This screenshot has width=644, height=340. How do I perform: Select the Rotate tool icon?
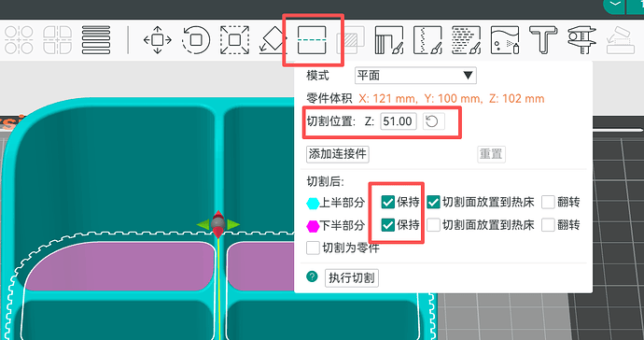point(196,40)
